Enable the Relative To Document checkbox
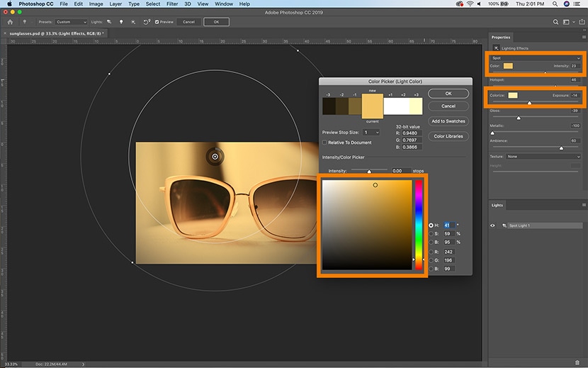 tap(325, 143)
